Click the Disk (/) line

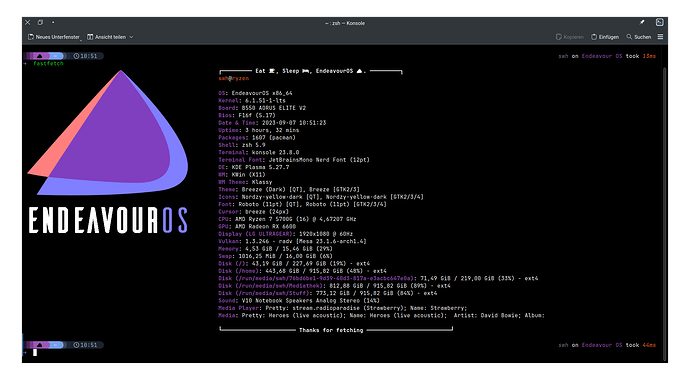[x=294, y=263]
